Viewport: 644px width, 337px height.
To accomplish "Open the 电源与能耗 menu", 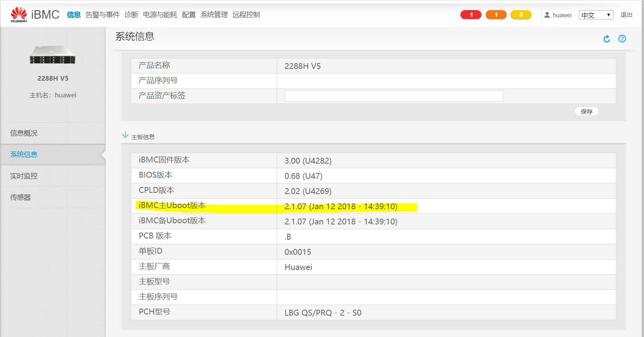I will [160, 15].
